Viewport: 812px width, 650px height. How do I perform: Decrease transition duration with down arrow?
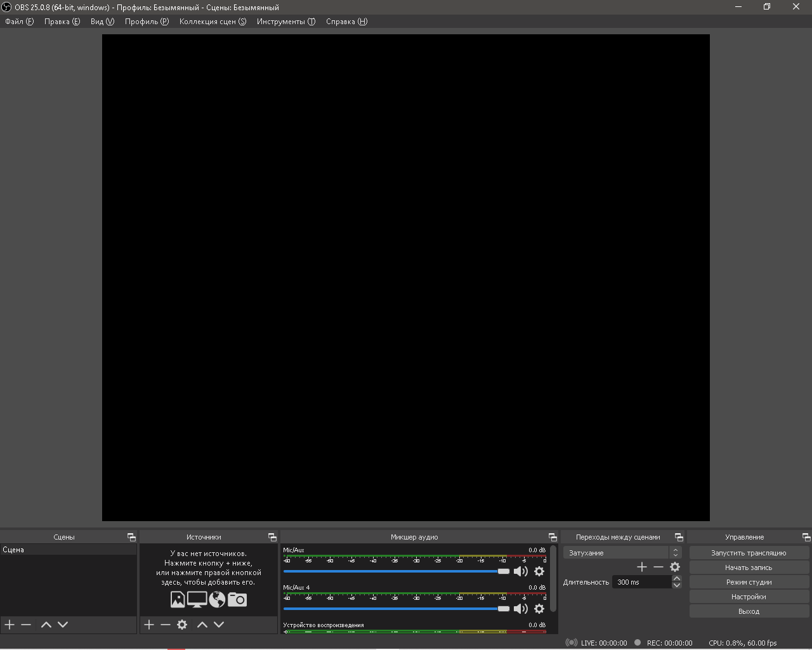[677, 585]
